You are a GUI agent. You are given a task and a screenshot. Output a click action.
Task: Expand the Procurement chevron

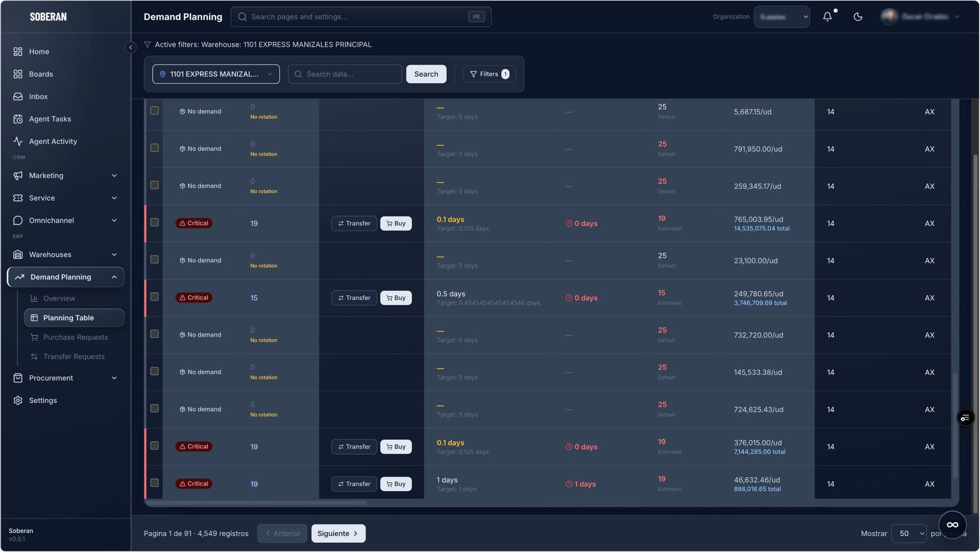(114, 378)
